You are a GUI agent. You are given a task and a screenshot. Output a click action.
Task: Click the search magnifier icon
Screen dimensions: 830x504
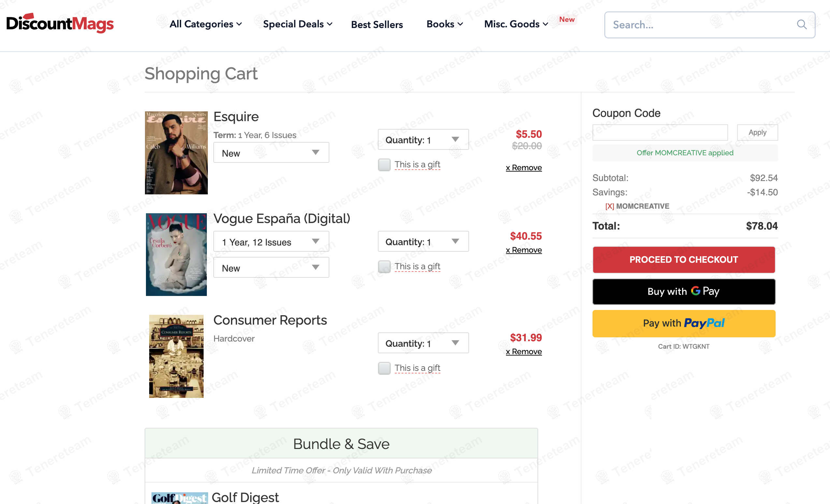[801, 24]
